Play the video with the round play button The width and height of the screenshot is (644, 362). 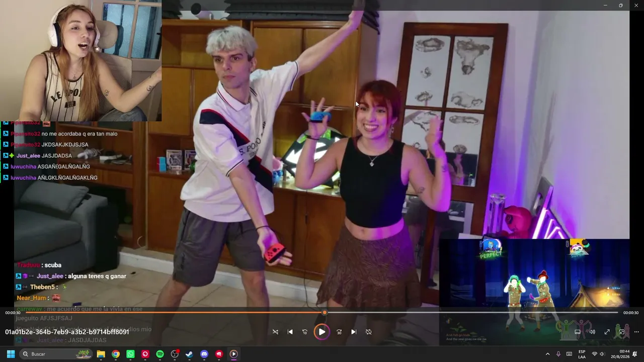[x=321, y=332]
